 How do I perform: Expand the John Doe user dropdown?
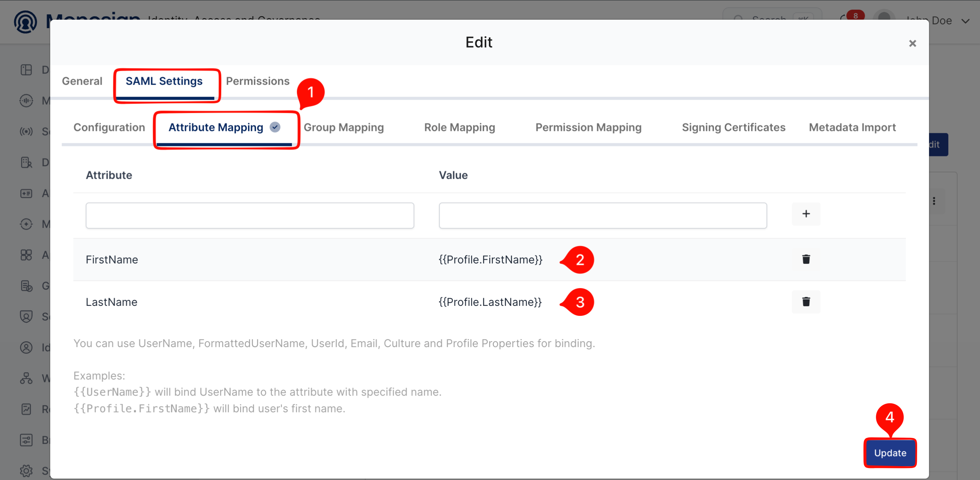966,20
